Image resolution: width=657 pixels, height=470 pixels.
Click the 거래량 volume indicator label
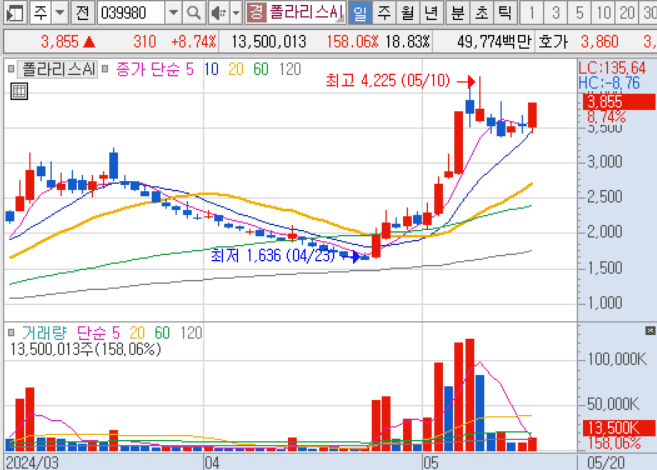pos(44,333)
